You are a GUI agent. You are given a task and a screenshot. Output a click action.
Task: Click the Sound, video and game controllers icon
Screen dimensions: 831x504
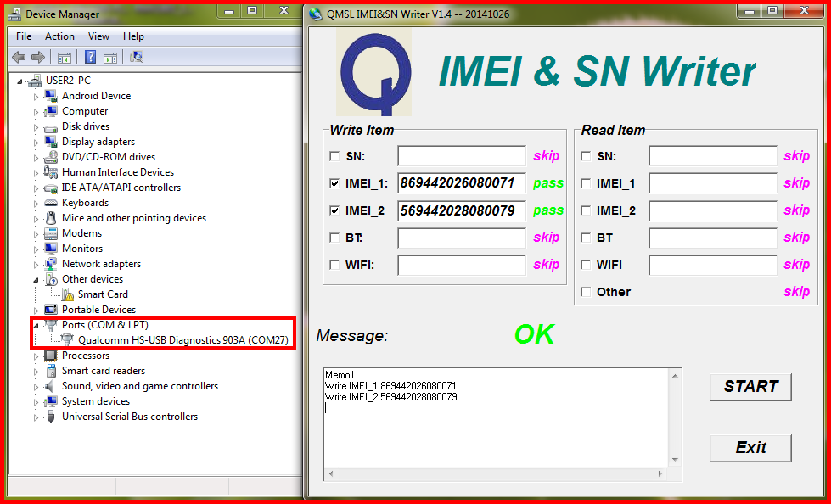51,386
